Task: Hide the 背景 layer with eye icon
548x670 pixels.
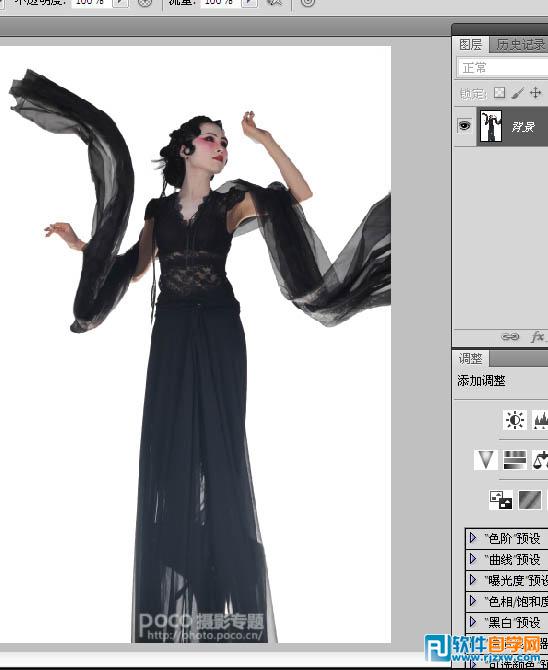Action: click(464, 126)
